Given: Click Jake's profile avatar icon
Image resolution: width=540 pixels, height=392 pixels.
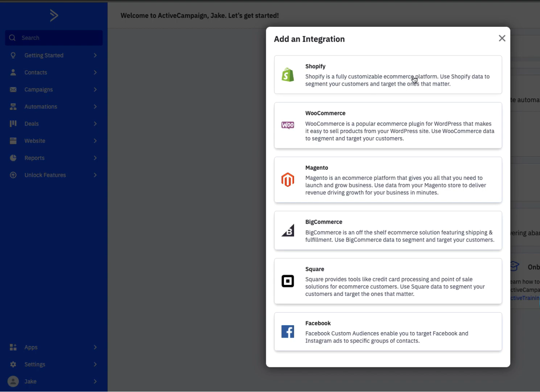Looking at the screenshot, I should [x=13, y=381].
